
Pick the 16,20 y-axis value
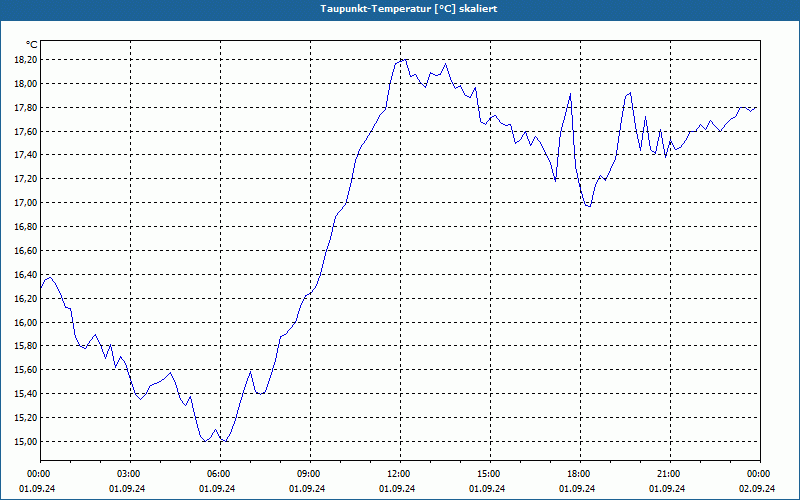pyautogui.click(x=27, y=298)
